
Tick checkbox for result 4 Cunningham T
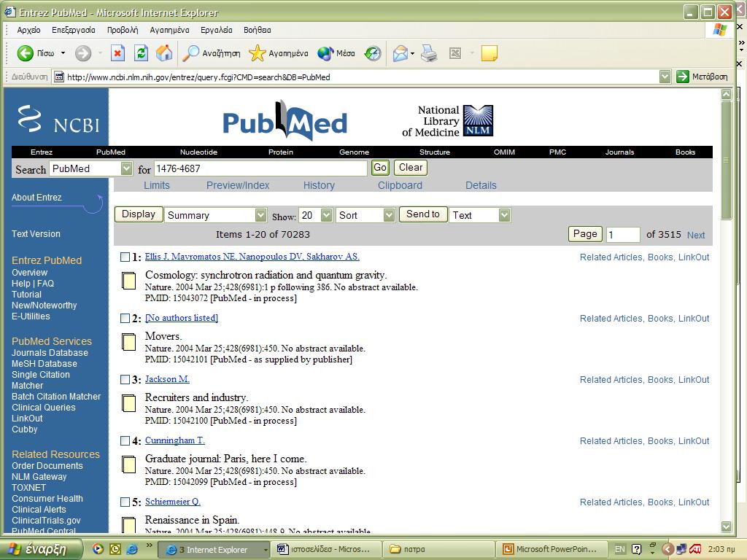(x=125, y=441)
